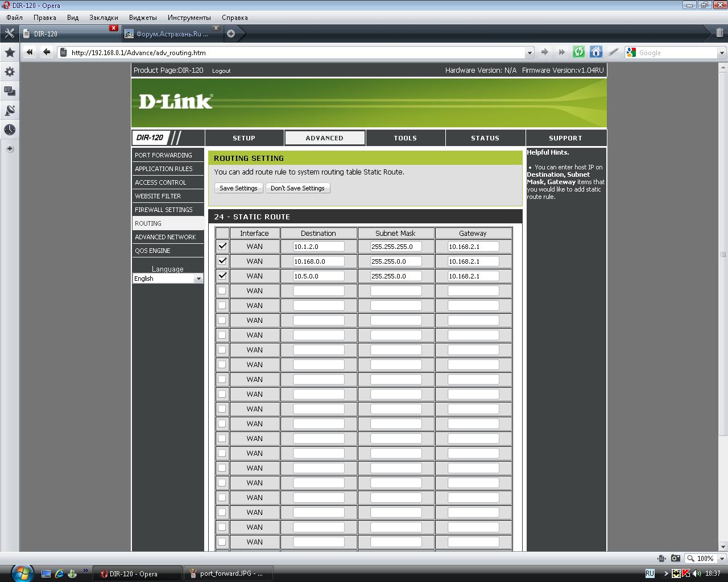Enable the sixth static route checkbox

point(222,320)
